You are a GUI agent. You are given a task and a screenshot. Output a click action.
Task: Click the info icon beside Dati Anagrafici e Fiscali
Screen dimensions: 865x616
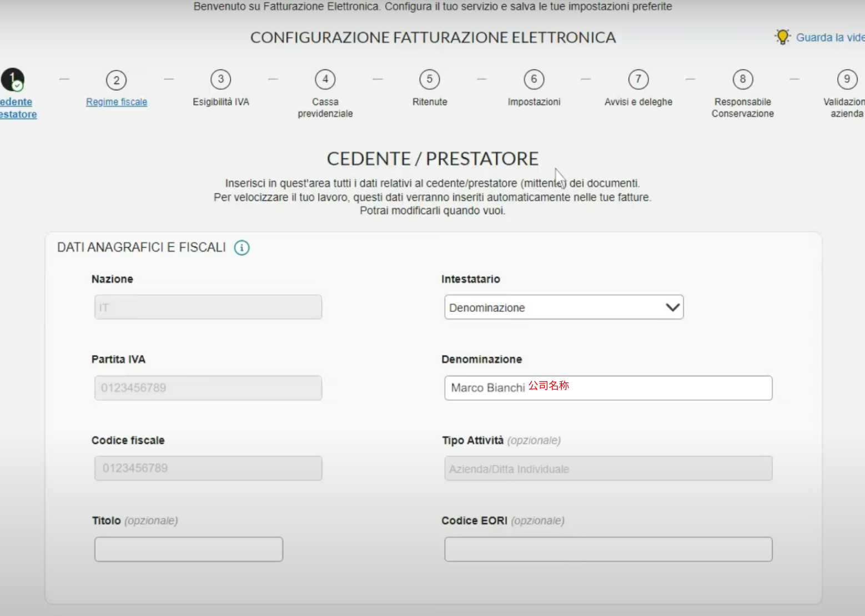tap(242, 248)
